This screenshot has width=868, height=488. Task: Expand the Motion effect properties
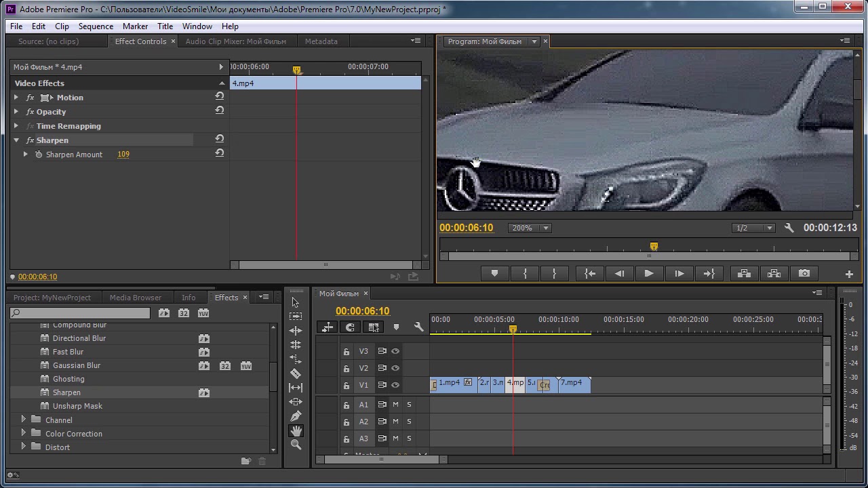coord(16,98)
